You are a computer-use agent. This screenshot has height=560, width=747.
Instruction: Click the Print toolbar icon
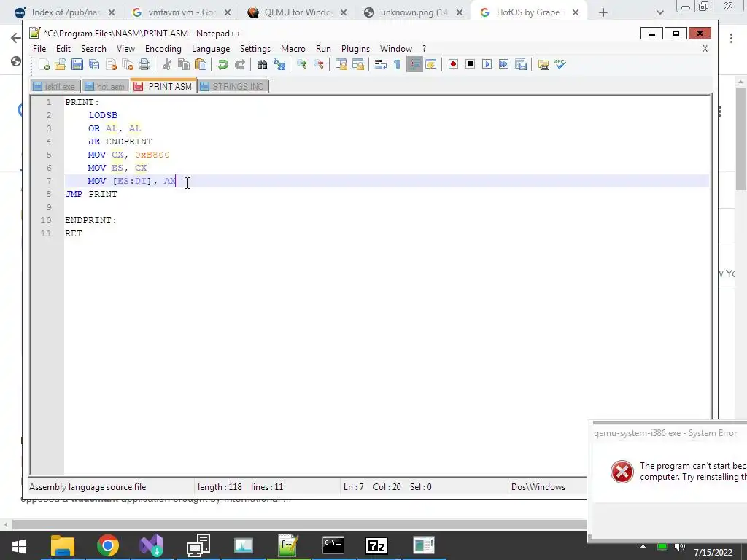144,64
